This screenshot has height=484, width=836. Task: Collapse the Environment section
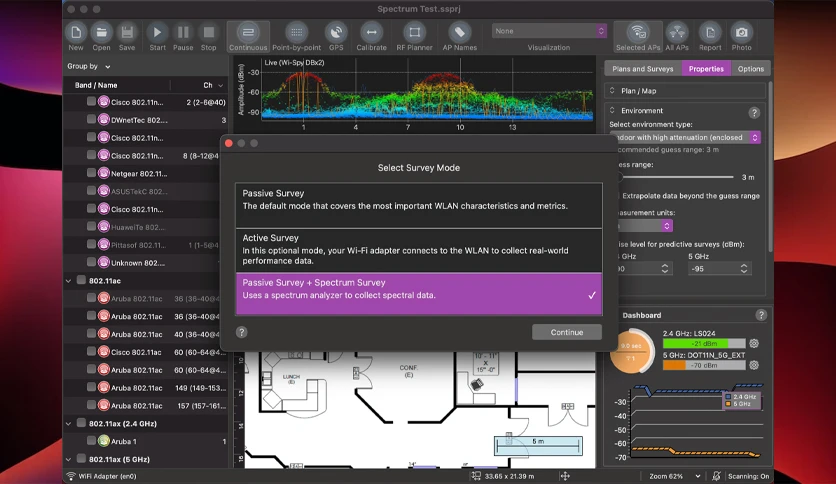[x=612, y=110]
